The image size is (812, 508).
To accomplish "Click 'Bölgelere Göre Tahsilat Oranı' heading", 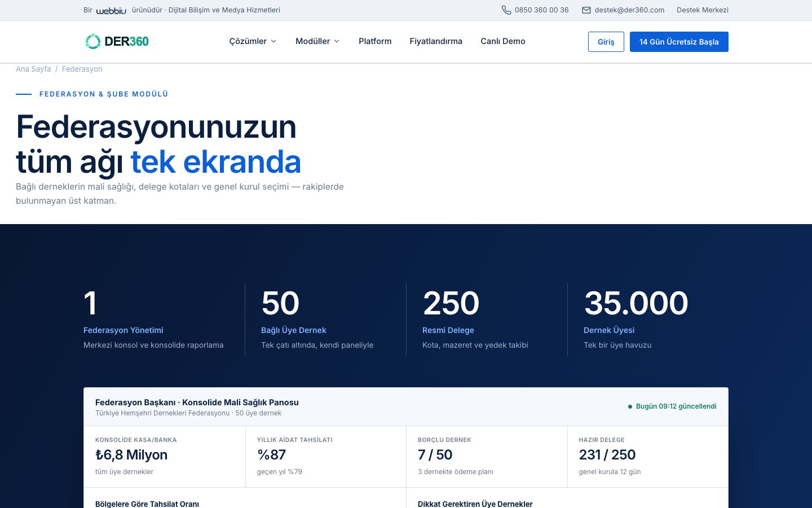I will click(147, 503).
